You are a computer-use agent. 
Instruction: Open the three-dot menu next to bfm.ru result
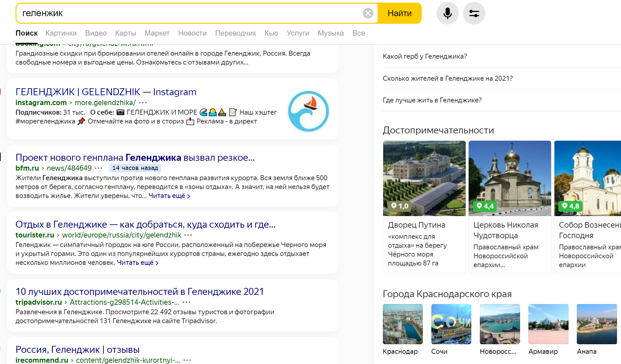click(98, 168)
